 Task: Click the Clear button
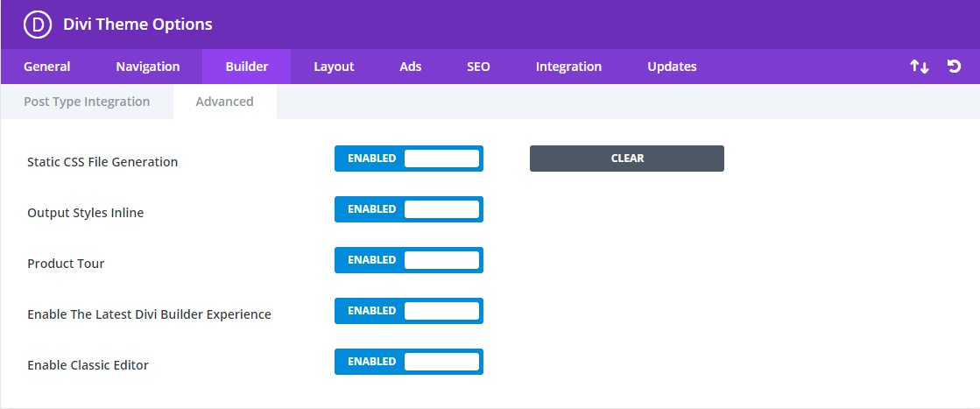(x=627, y=159)
